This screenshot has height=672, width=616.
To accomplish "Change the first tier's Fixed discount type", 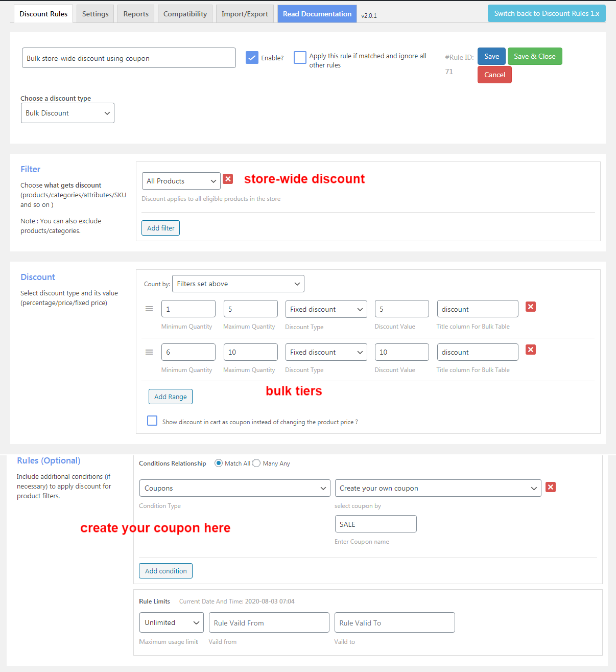I will [x=326, y=309].
